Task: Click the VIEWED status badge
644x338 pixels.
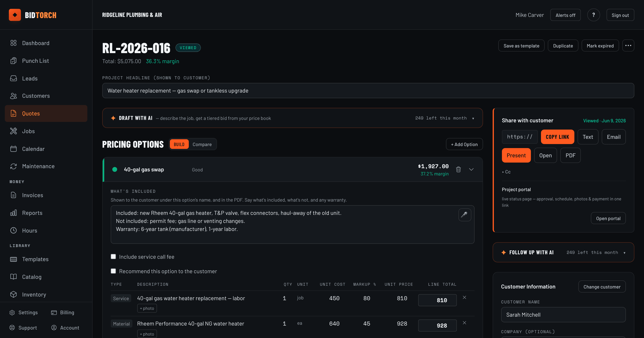Action: [x=188, y=47]
